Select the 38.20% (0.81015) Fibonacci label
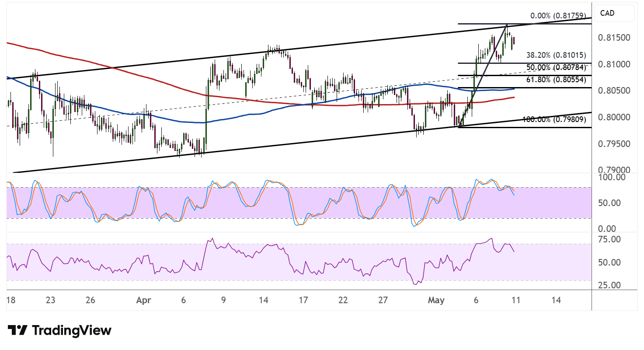 [556, 56]
